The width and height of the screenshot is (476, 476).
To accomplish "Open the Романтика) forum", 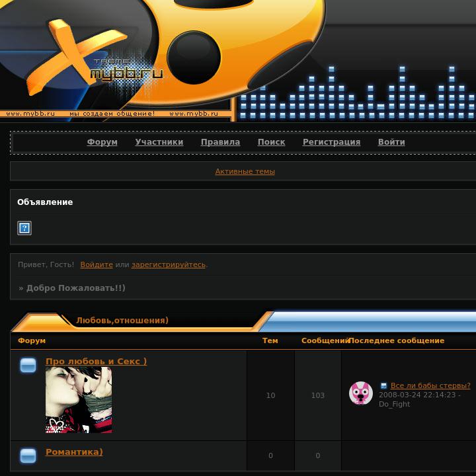I will [x=74, y=452].
